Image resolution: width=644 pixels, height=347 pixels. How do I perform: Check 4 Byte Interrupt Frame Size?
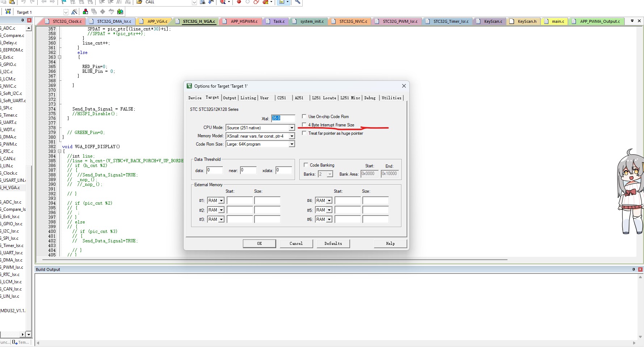coord(304,125)
